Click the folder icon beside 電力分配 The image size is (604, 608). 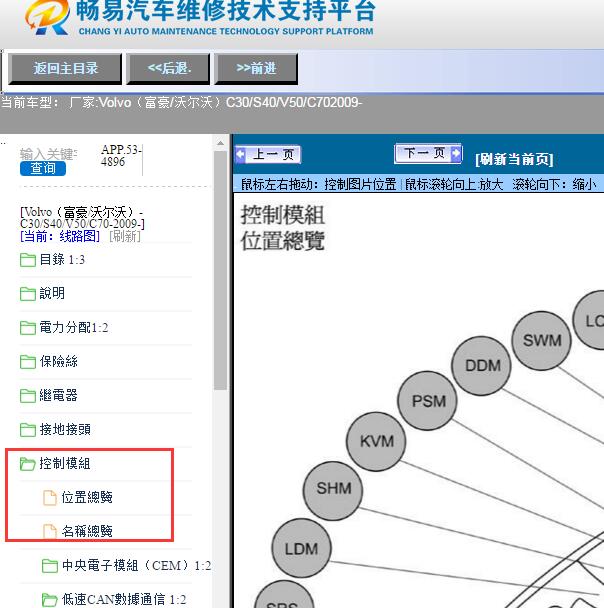click(x=28, y=328)
